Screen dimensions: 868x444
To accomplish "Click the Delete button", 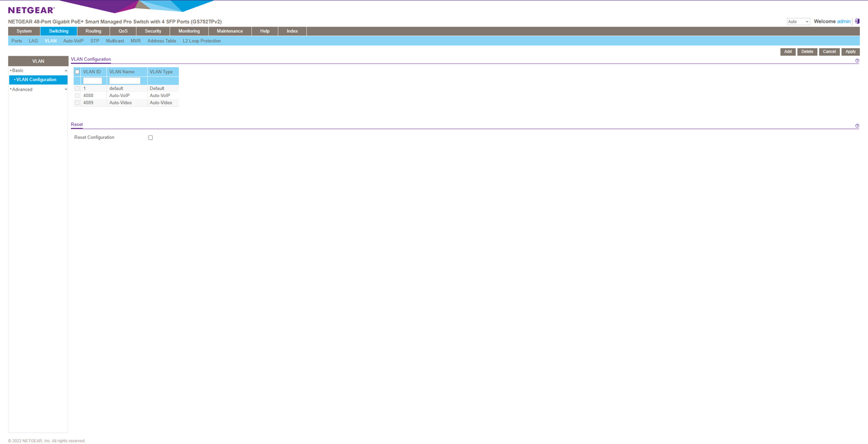I will tap(806, 52).
